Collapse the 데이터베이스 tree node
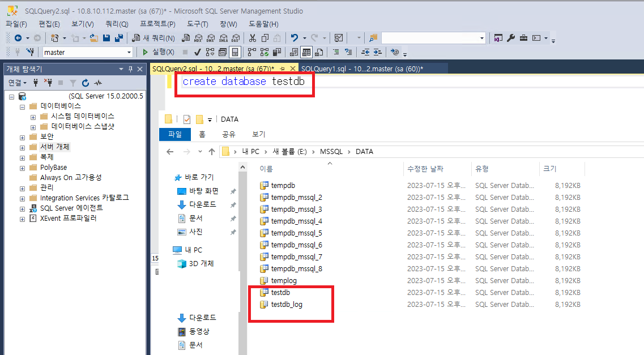644x355 pixels. pyautogui.click(x=22, y=106)
